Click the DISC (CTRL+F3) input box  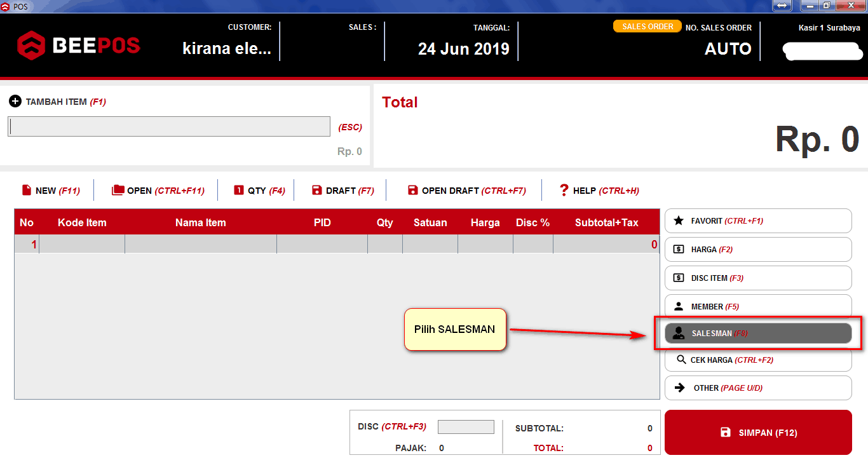466,427
